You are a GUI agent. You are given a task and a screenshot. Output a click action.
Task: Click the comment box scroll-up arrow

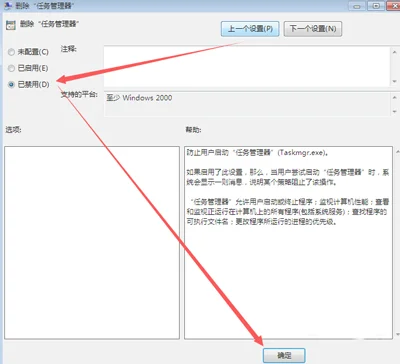click(394, 52)
